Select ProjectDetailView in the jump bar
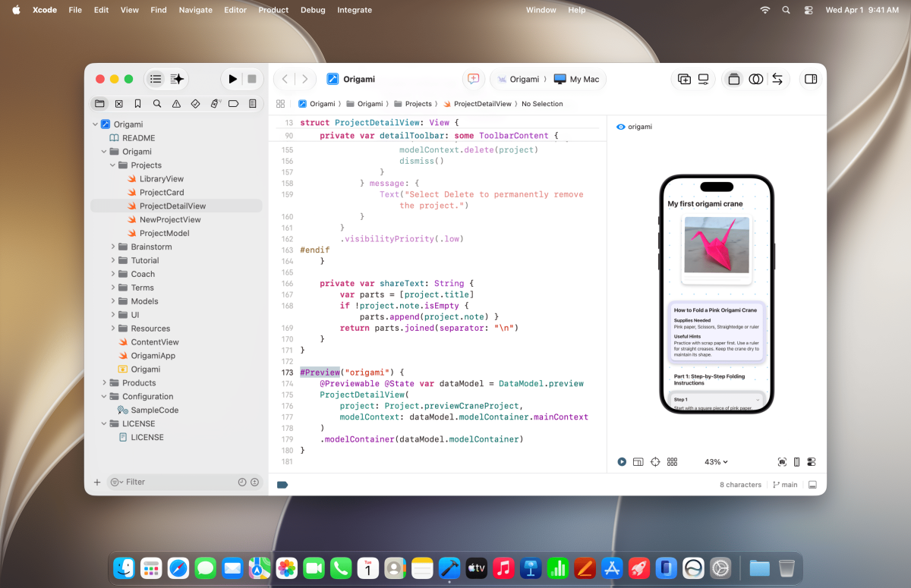The image size is (911, 588). pos(477,104)
